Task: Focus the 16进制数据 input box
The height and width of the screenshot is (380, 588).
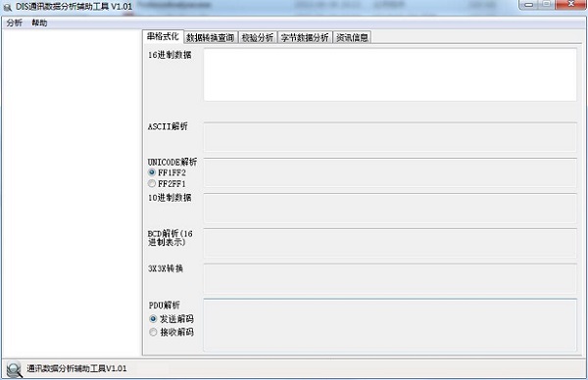Action: [390, 74]
